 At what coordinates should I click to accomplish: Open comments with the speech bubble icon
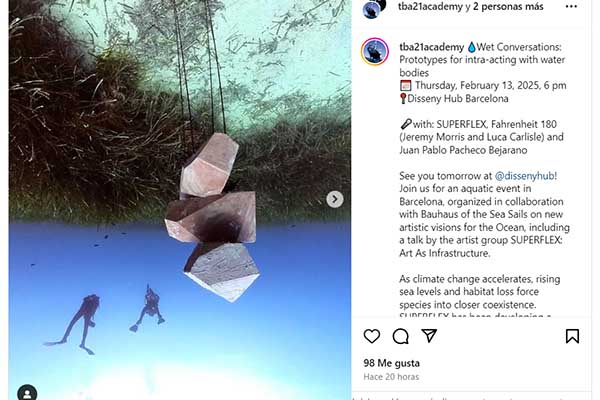coord(401,336)
